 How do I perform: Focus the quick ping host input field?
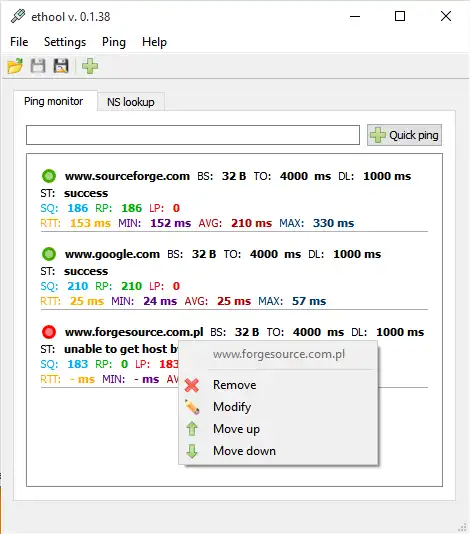pos(193,135)
